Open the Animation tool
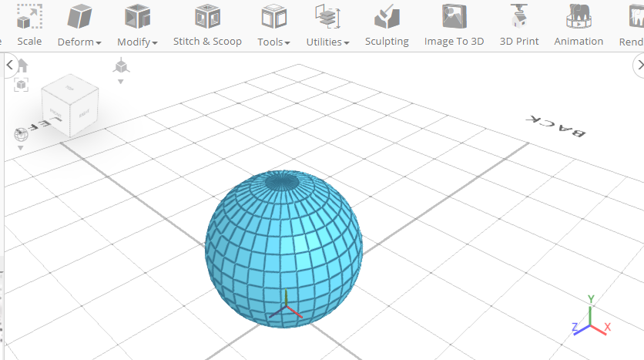This screenshot has width=644, height=360. (579, 25)
